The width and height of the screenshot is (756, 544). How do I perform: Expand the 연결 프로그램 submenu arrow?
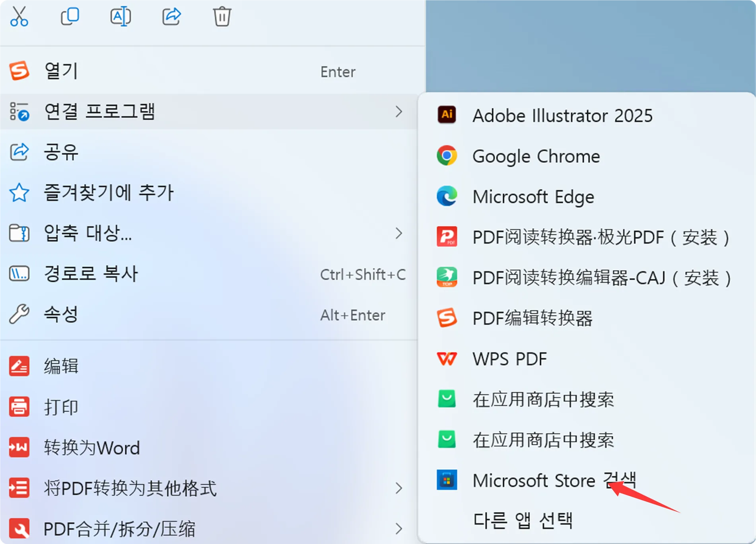pos(399,112)
